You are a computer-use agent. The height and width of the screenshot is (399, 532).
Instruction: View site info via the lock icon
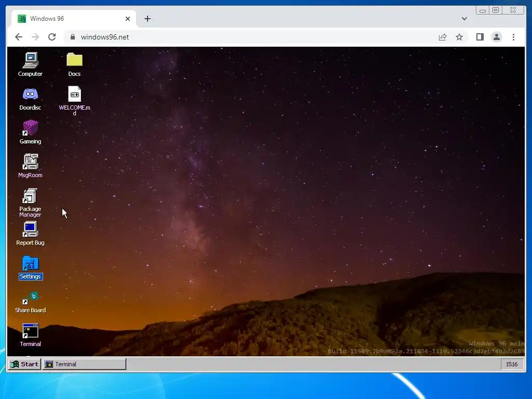pos(72,37)
